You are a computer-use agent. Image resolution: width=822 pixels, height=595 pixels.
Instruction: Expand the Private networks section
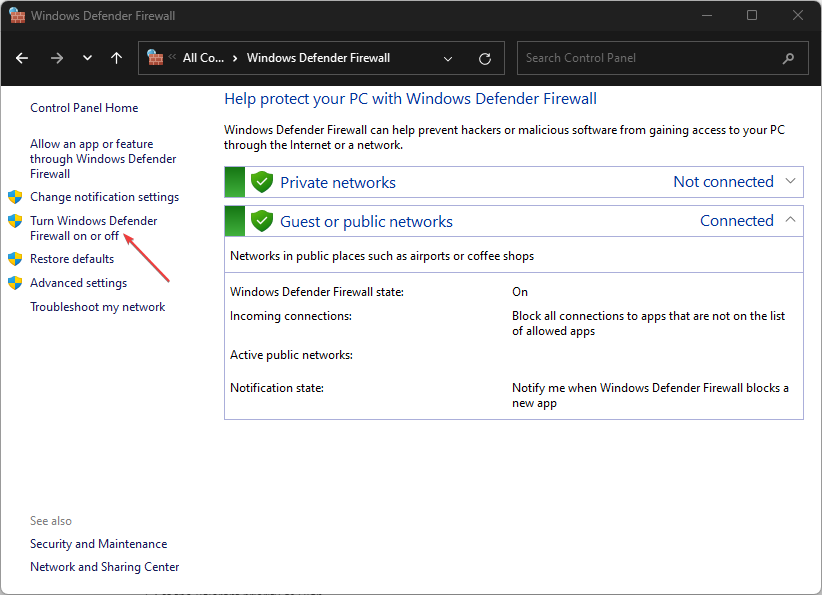click(x=789, y=182)
